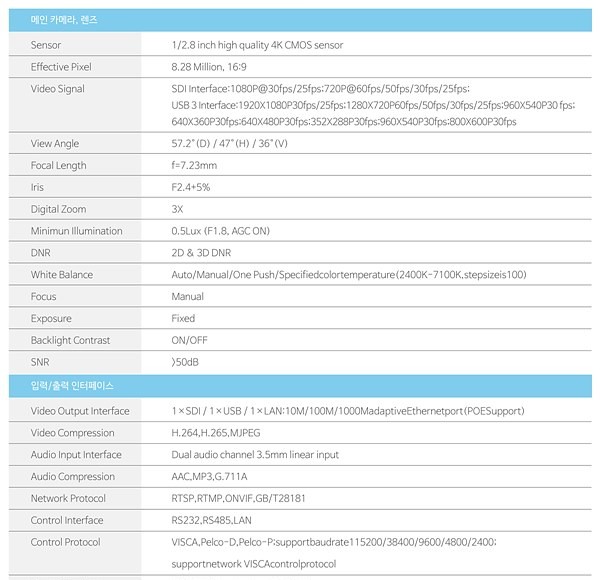Click the '메인 카메라, 렌즈' section header
The height and width of the screenshot is (580, 600).
tap(300, 20)
